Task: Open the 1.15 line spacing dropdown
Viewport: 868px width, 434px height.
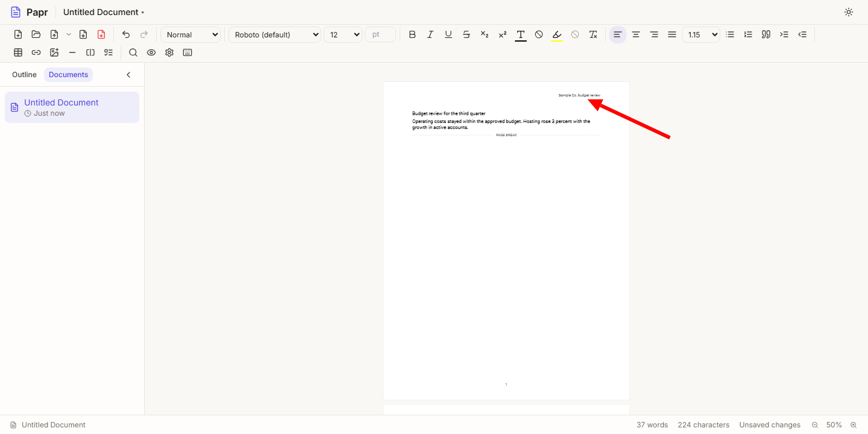Action: pyautogui.click(x=701, y=34)
